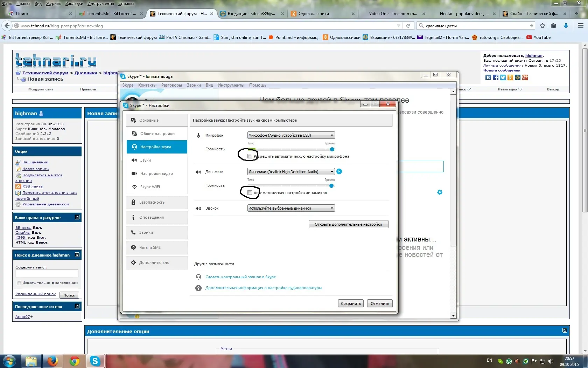588x368 pixels.
Task: Open the Основные section in Skype settings
Action: coord(157,120)
